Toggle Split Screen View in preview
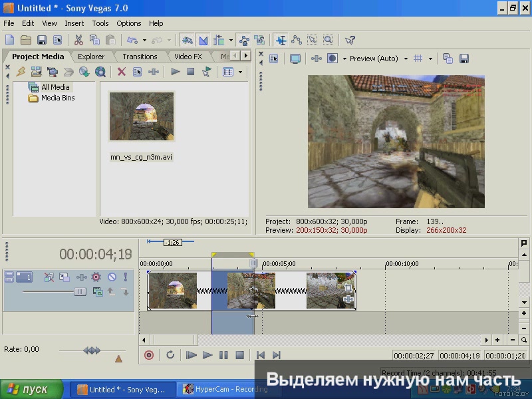532x399 pixels. tap(332, 59)
